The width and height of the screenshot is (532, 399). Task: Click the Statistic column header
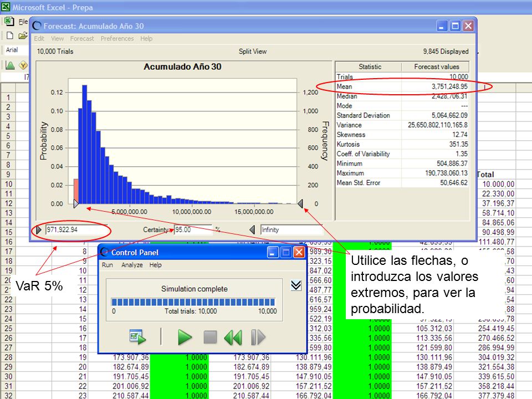click(370, 67)
